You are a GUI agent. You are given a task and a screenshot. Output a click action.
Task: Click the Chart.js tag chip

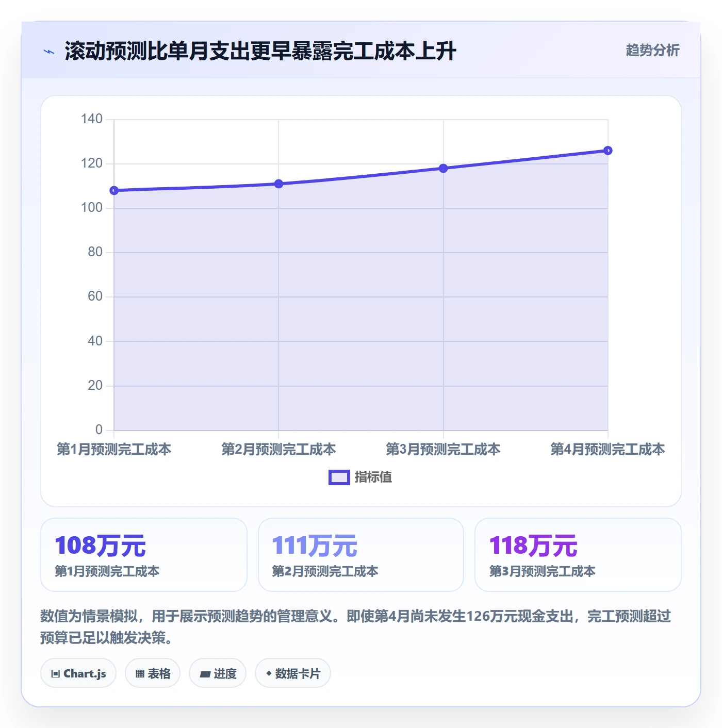coord(78,673)
